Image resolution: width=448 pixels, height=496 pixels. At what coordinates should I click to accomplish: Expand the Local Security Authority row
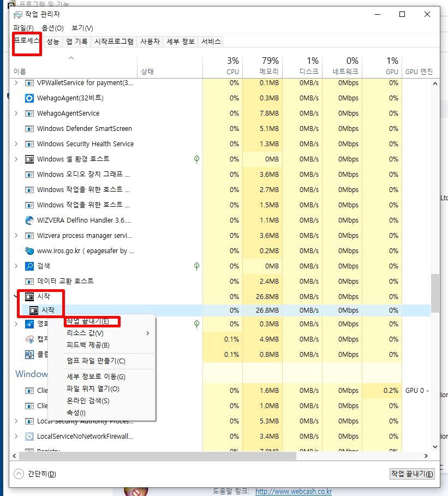(16, 421)
